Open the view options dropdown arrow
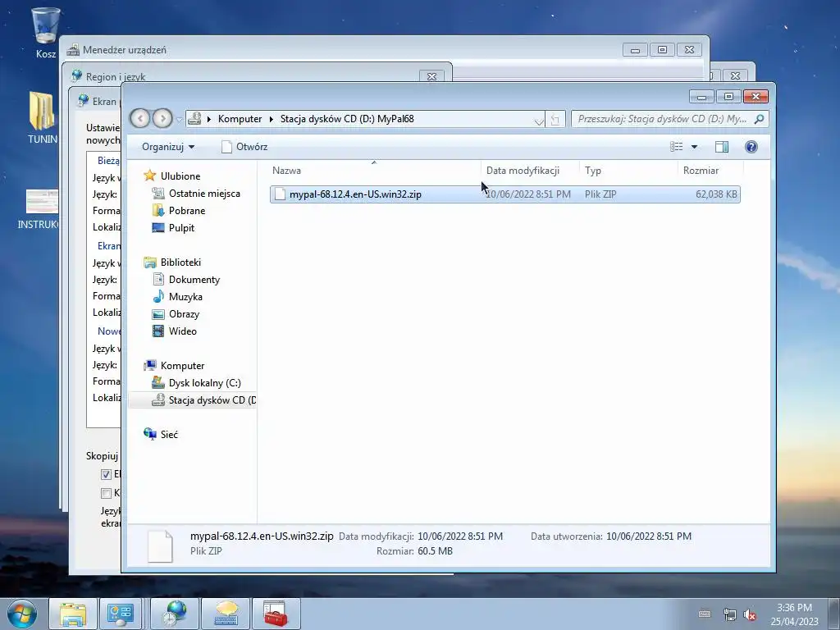This screenshot has height=630, width=840. point(694,147)
